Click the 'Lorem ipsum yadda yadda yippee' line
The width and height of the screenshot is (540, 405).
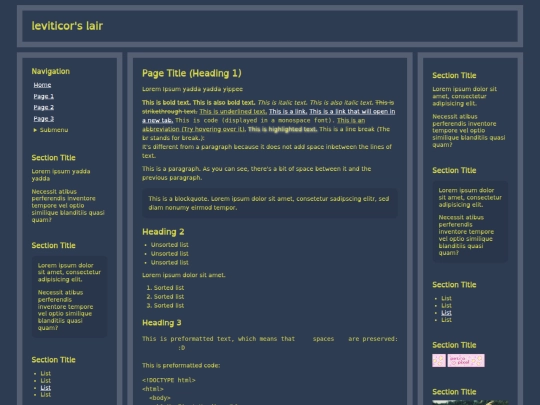pyautogui.click(x=193, y=89)
